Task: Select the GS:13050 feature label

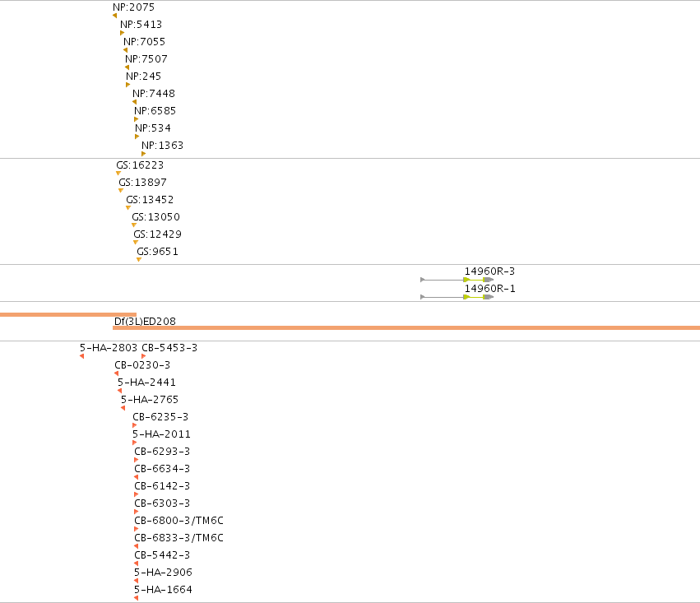Action: [x=155, y=217]
